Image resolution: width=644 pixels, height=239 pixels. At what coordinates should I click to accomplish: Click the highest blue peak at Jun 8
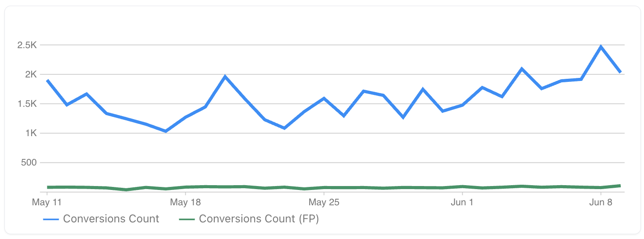(x=601, y=47)
